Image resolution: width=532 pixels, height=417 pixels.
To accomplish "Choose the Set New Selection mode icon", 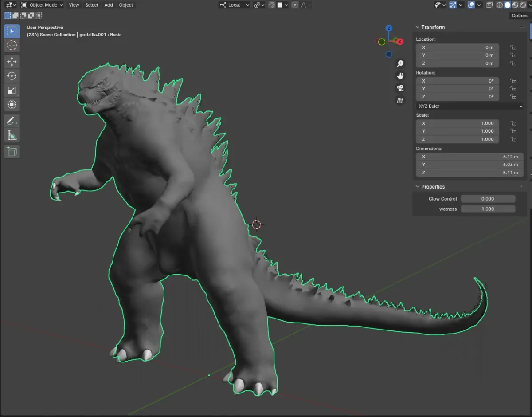I will click(8, 16).
